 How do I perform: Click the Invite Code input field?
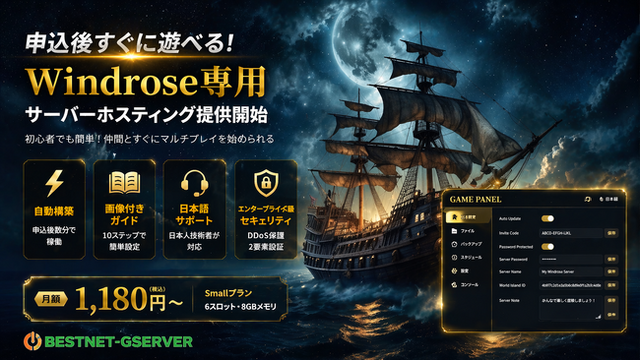(x=571, y=233)
